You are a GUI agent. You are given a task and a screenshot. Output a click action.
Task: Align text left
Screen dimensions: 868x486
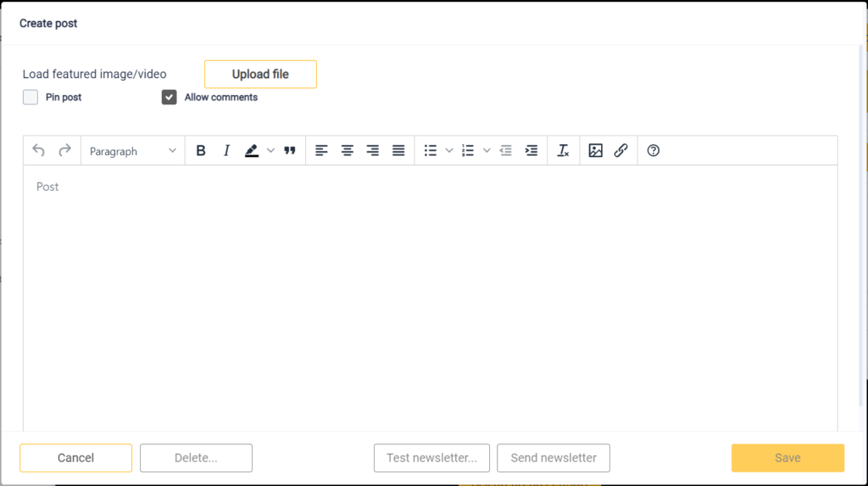pyautogui.click(x=321, y=150)
